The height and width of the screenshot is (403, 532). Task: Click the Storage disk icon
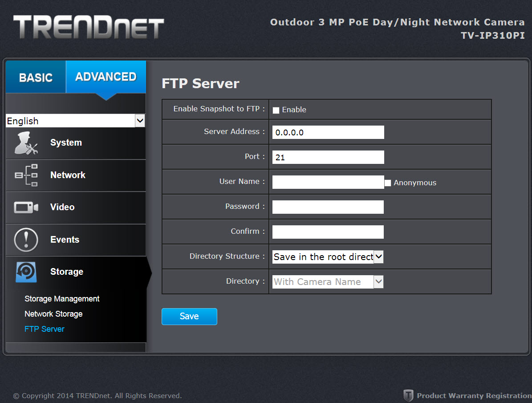point(26,272)
